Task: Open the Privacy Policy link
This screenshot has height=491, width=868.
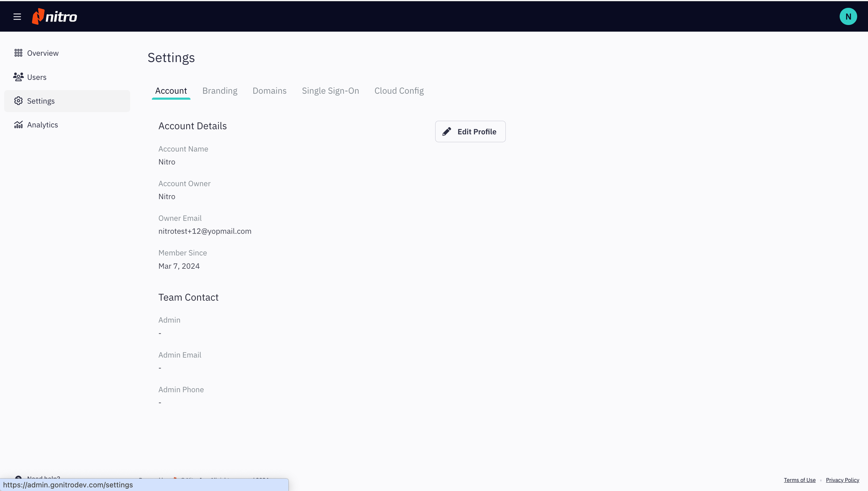Action: (842, 480)
